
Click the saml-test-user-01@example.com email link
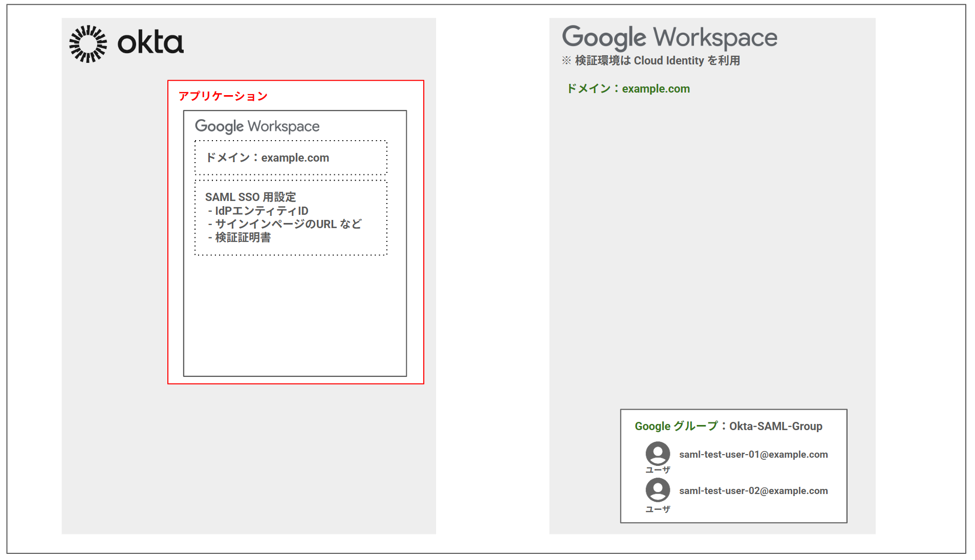[x=753, y=454]
